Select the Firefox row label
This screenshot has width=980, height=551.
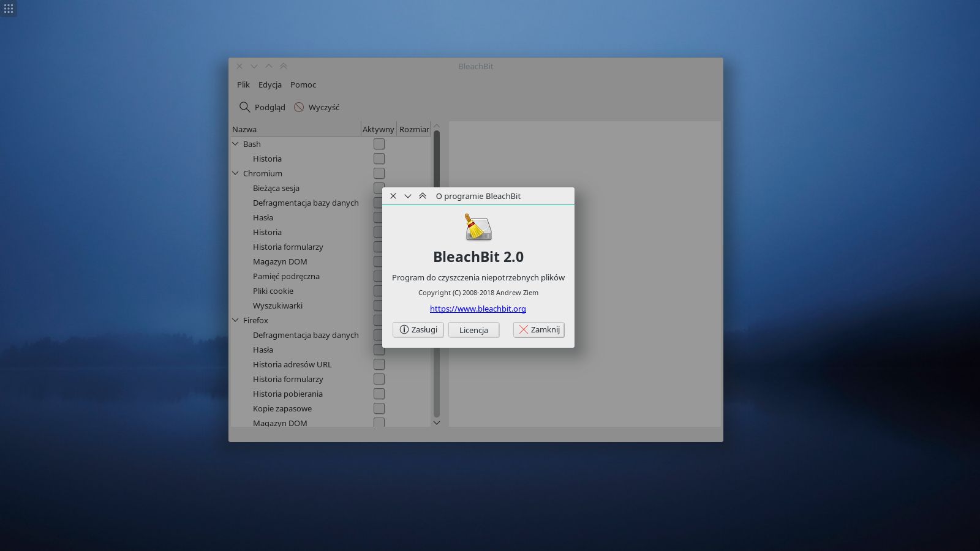tap(255, 320)
